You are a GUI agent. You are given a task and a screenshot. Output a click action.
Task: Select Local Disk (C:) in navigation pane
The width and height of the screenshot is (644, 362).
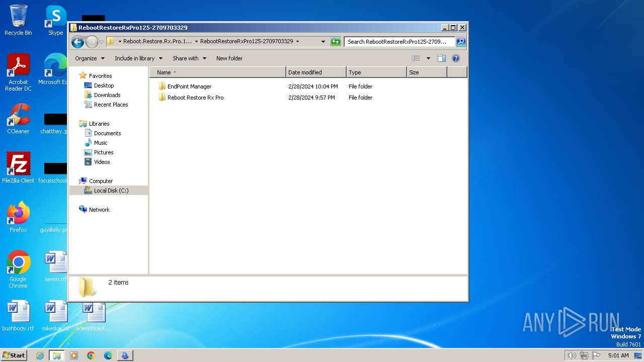pyautogui.click(x=111, y=191)
